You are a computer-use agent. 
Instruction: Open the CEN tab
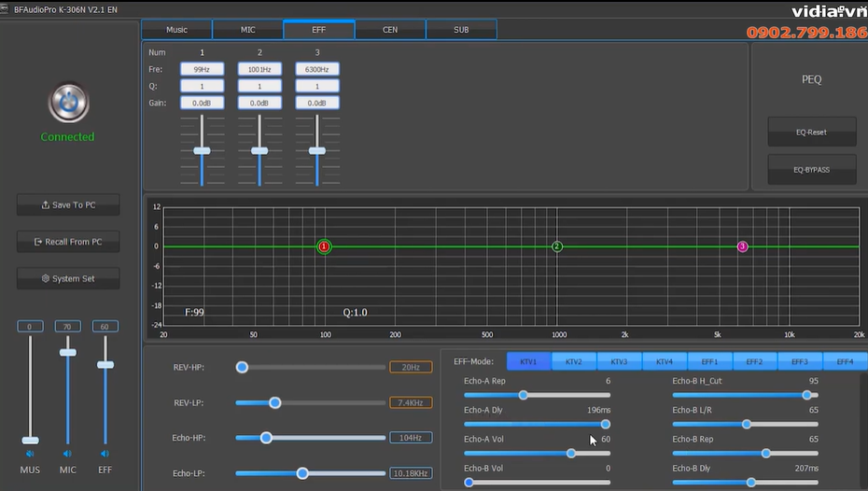point(390,30)
